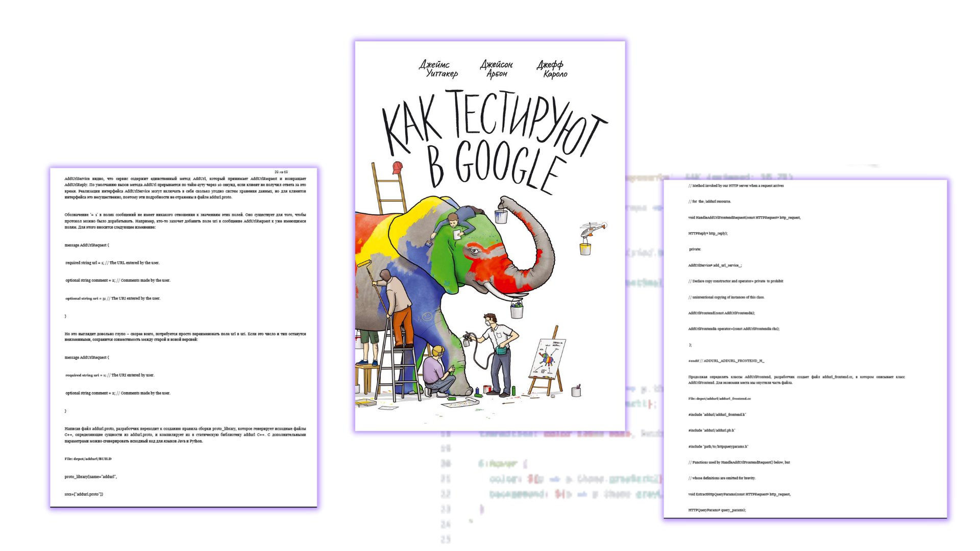Viewport: 980px width, 551px height.
Task: Click comment '// unintentional copying of instances'
Action: click(726, 297)
